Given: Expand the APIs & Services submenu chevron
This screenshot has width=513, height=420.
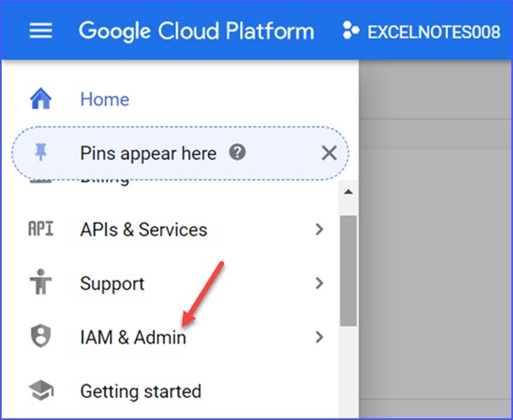Looking at the screenshot, I should 319,229.
